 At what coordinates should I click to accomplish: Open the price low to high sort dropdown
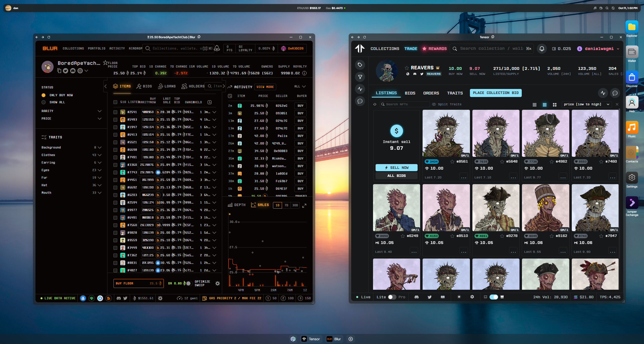point(587,104)
